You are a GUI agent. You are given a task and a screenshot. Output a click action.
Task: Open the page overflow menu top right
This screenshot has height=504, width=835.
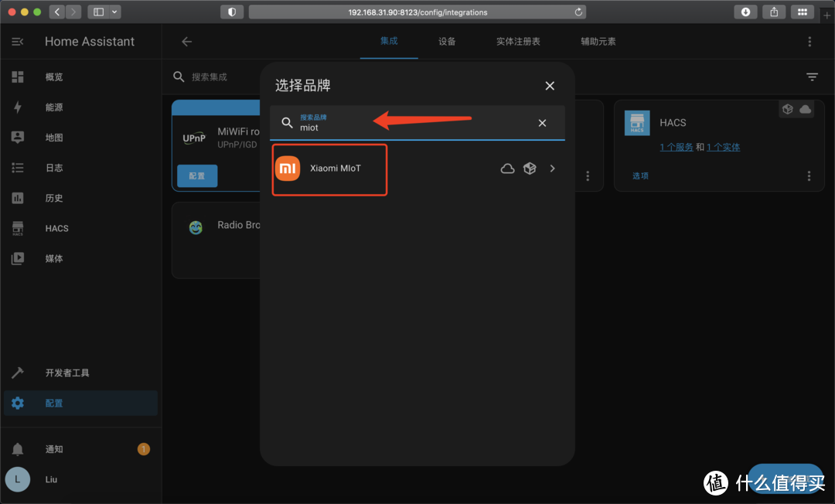(809, 40)
